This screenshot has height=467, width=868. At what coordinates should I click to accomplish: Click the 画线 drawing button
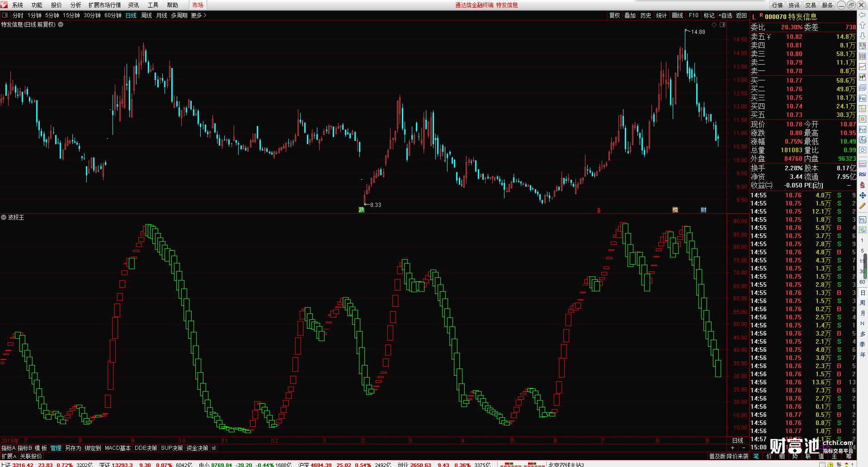click(x=678, y=15)
